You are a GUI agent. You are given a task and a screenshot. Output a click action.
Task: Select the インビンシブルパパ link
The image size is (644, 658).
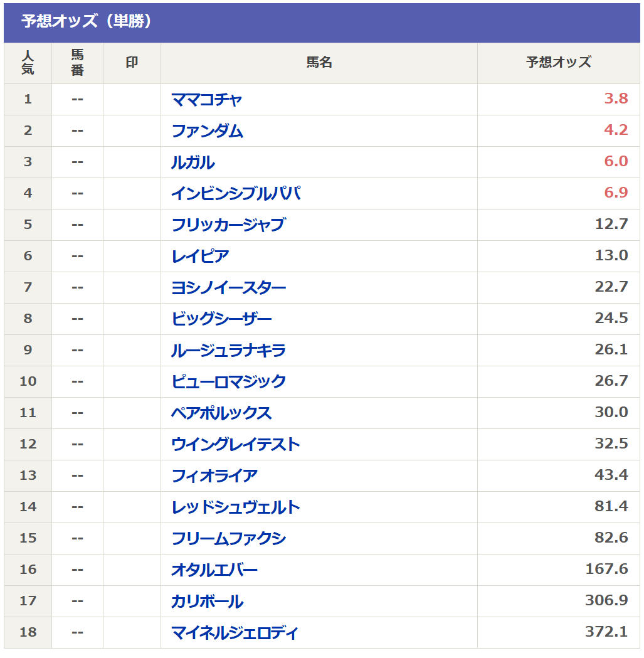tap(236, 194)
